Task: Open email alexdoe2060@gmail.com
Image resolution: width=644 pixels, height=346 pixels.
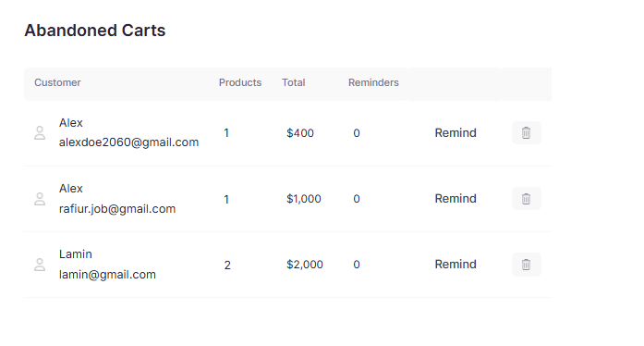Action: tap(128, 142)
